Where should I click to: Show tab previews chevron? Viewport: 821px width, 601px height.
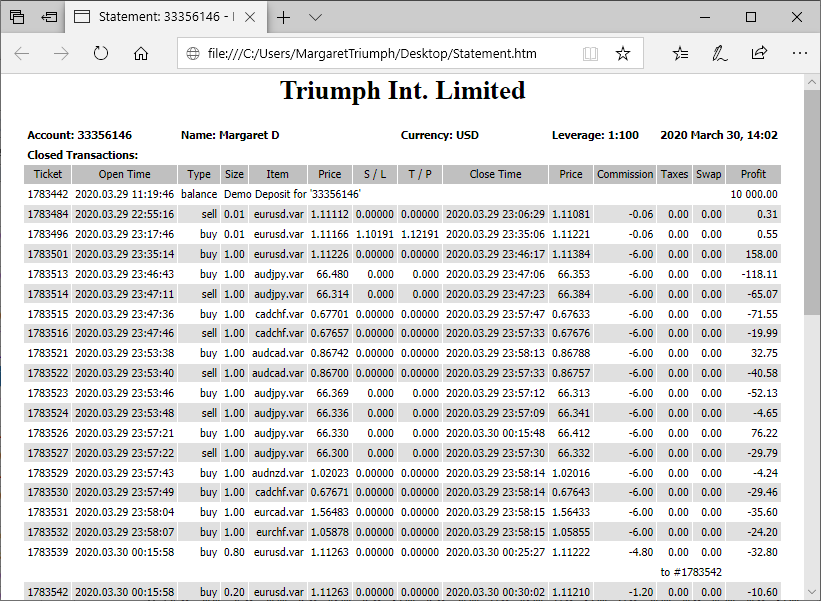315,17
